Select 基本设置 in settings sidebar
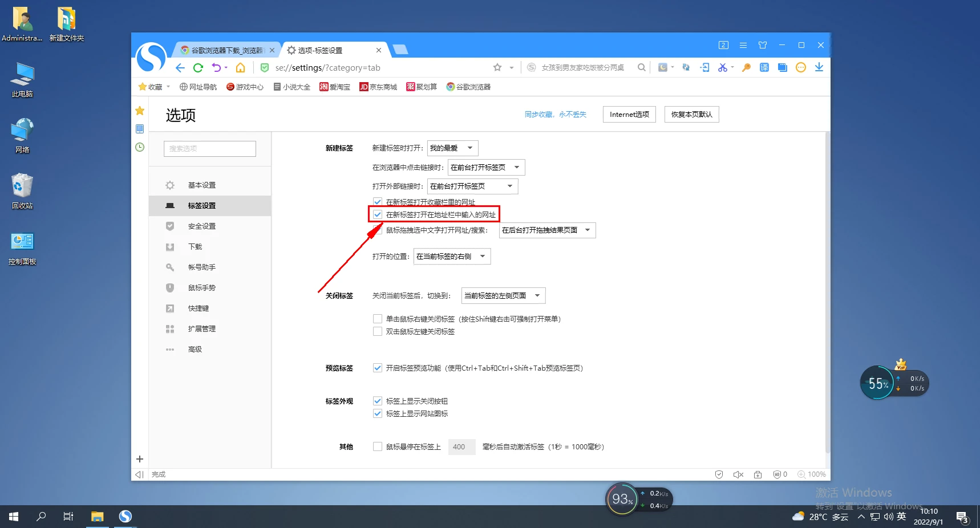This screenshot has height=528, width=980. (x=210, y=185)
